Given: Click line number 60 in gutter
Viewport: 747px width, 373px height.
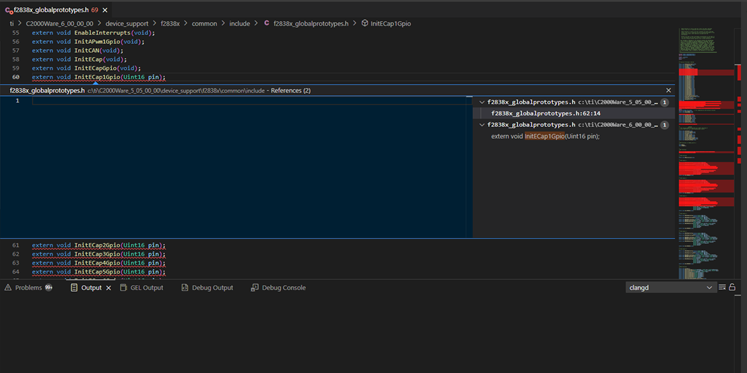Looking at the screenshot, I should 16,77.
